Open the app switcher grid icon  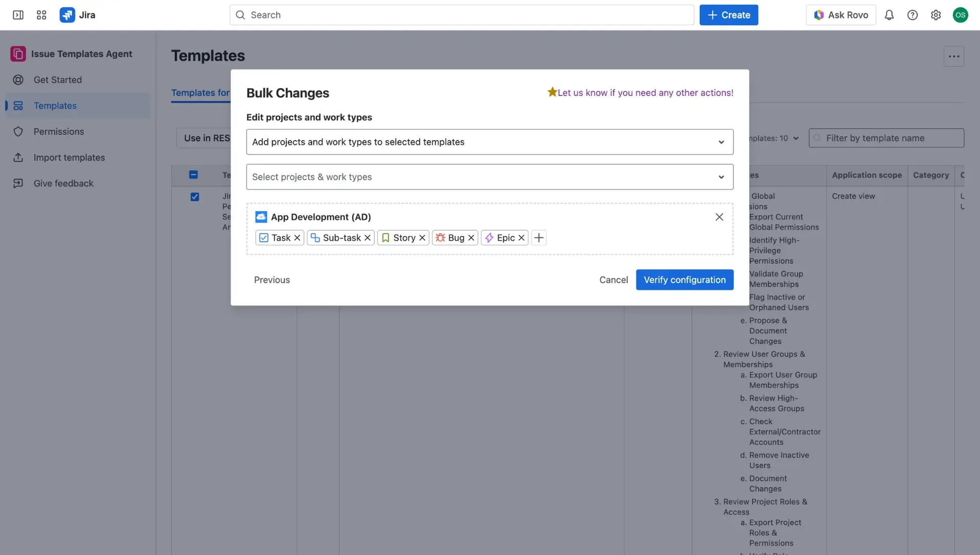pyautogui.click(x=41, y=15)
